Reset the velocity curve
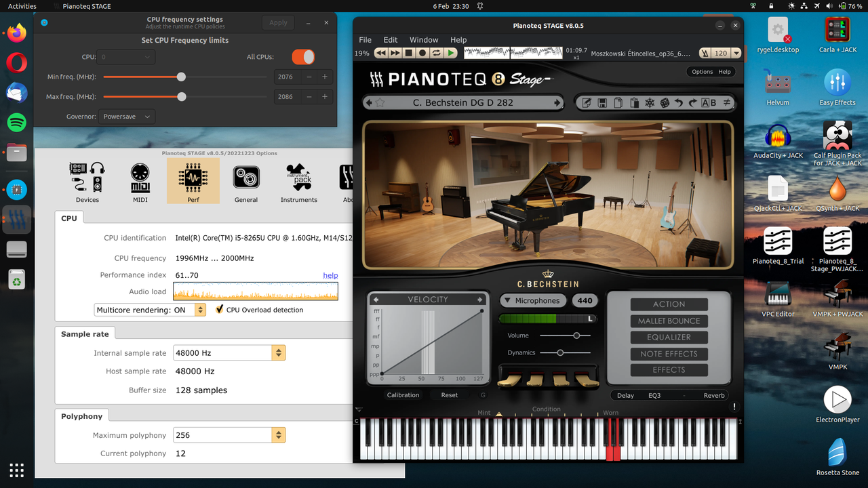The image size is (868, 488). coord(449,395)
